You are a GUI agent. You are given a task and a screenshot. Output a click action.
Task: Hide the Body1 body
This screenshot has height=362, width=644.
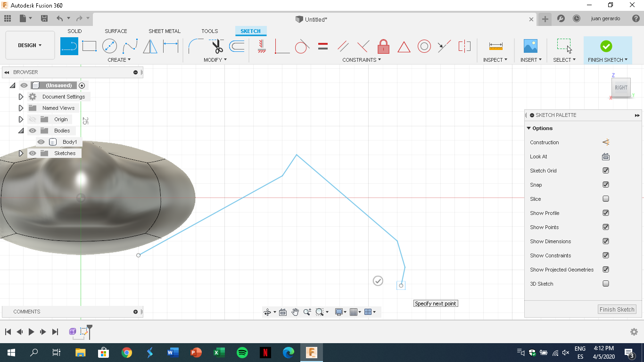coord(41,141)
